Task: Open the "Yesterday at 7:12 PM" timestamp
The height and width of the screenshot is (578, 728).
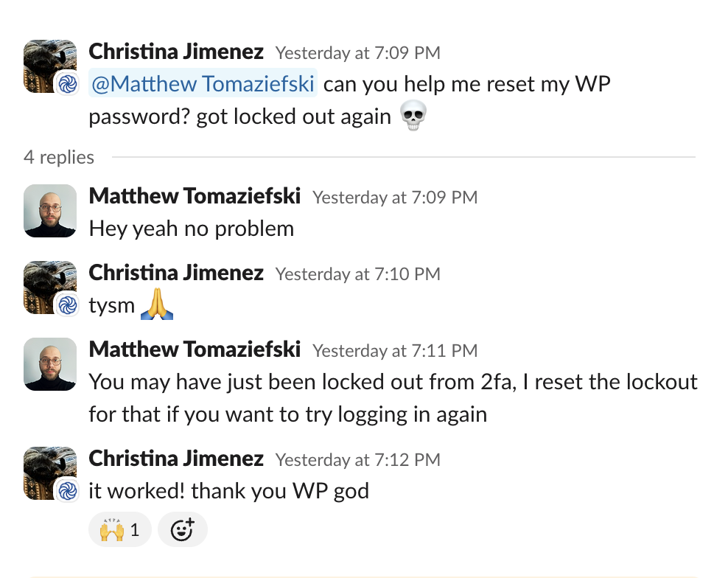Action: pos(357,460)
